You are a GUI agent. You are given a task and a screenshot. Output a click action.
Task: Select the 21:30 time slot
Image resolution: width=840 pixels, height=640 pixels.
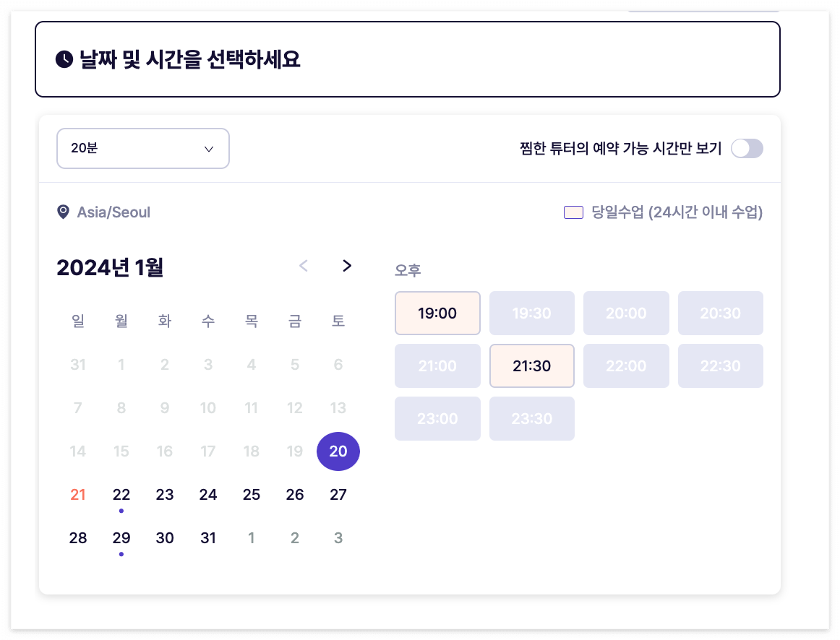pyautogui.click(x=531, y=366)
